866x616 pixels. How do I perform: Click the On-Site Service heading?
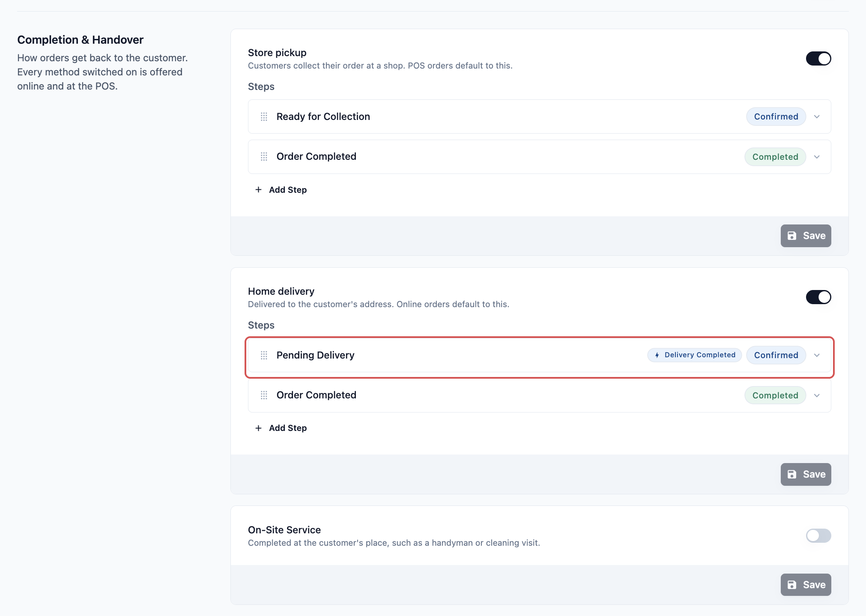click(x=284, y=530)
